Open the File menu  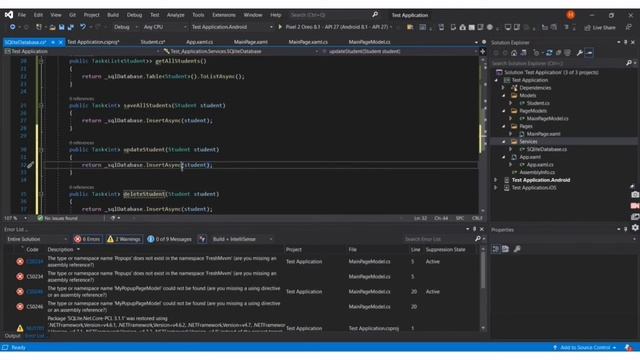click(x=22, y=15)
